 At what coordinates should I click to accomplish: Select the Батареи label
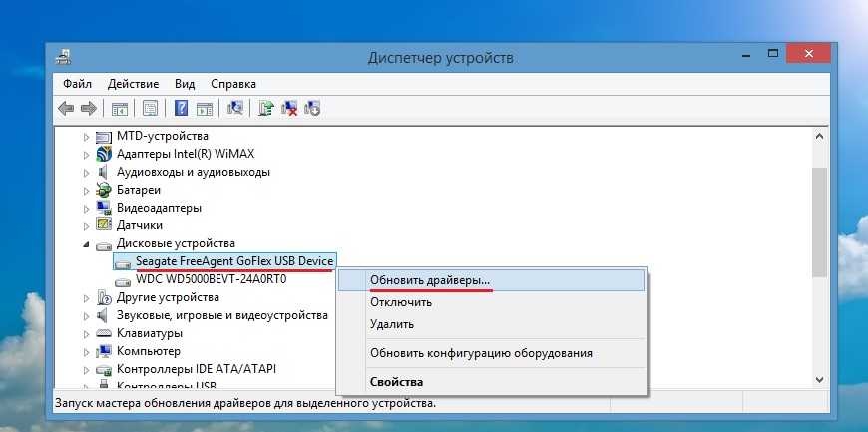[x=139, y=190]
